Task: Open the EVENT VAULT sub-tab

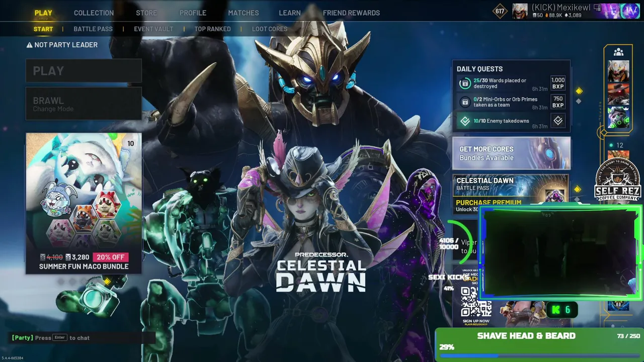Action: point(153,29)
